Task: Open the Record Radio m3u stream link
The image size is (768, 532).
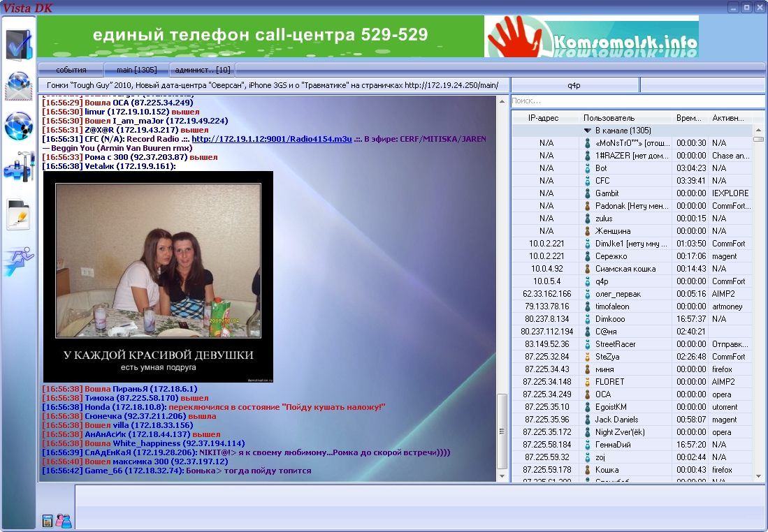Action: (x=272, y=139)
